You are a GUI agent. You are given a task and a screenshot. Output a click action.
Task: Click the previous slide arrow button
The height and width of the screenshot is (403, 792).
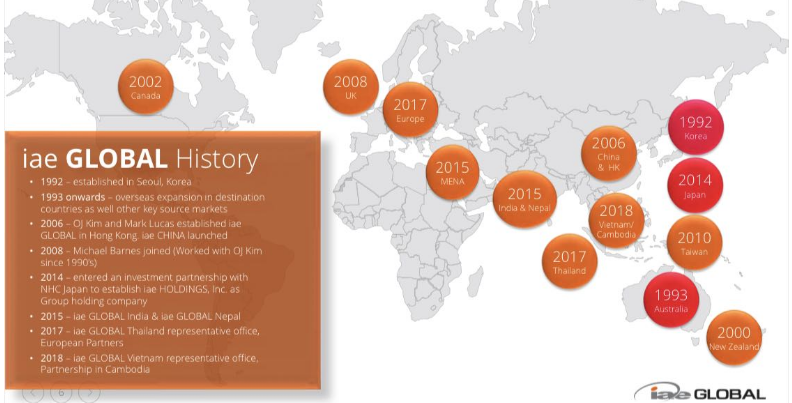click(33, 392)
